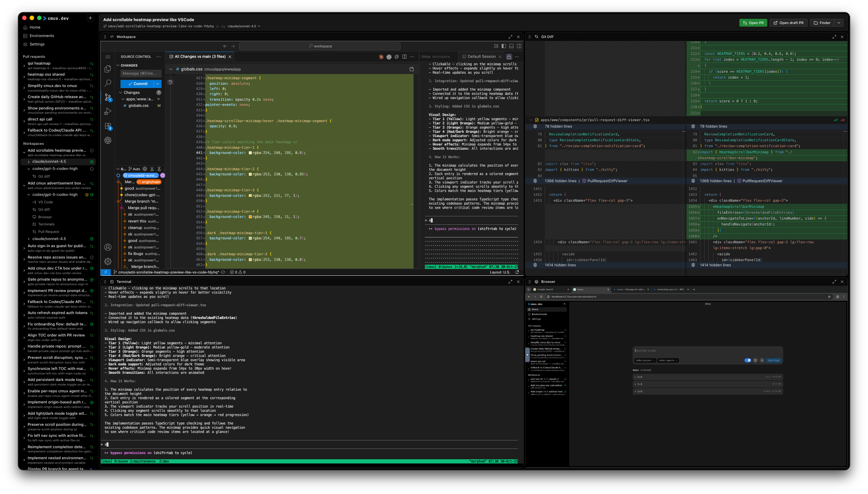This screenshot has height=494, width=868.
Task: Click the Open draft PR button
Action: [x=788, y=23]
